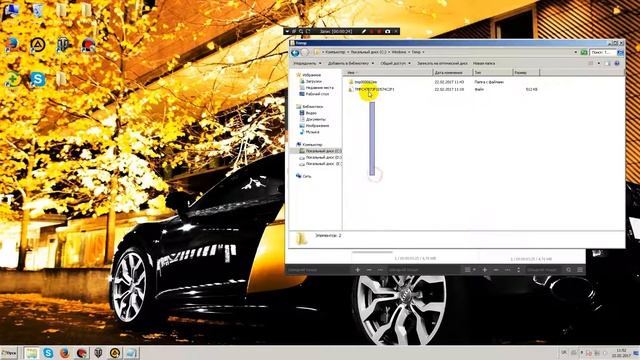Click the Skype icon in the taskbar
Image resolution: width=640 pixels, height=360 pixels.
pyautogui.click(x=48, y=353)
